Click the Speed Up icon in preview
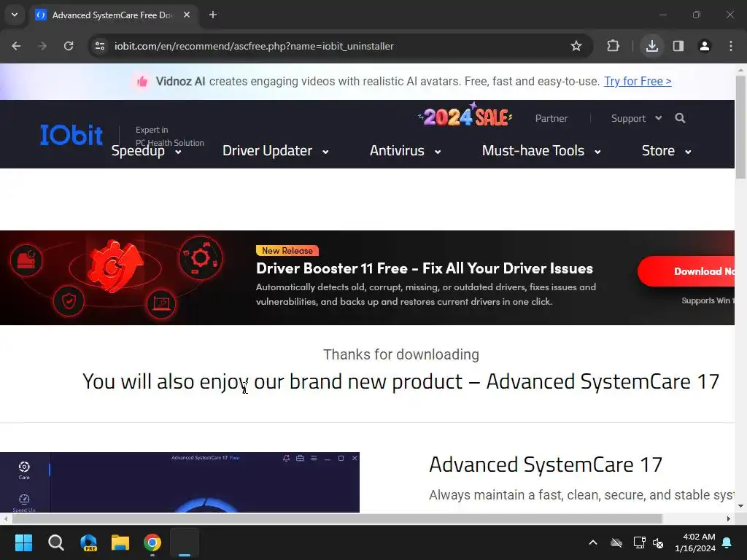 tap(24, 502)
